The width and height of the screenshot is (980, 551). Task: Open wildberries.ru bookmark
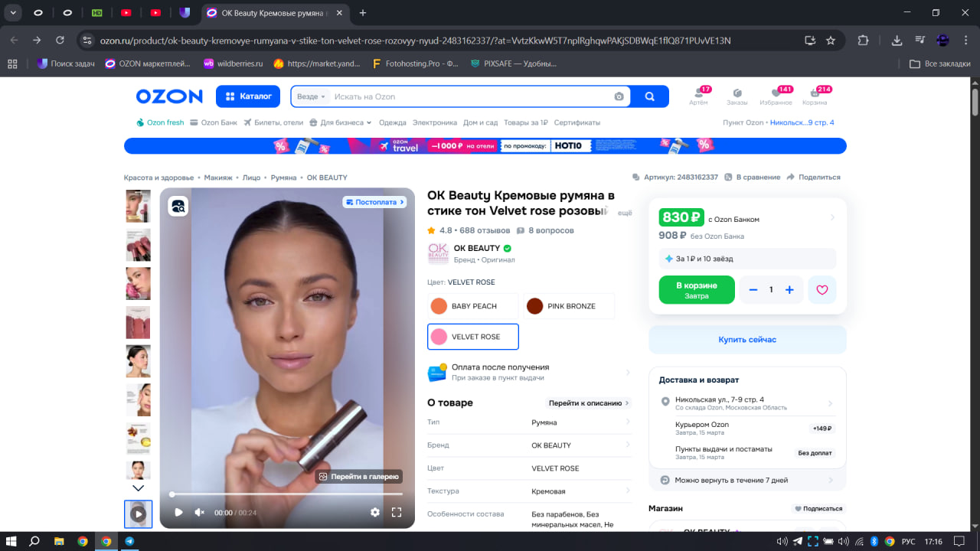click(233, 64)
